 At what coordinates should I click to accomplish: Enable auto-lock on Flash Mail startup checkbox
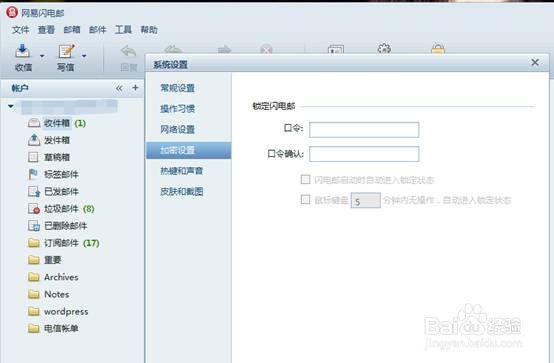point(305,180)
